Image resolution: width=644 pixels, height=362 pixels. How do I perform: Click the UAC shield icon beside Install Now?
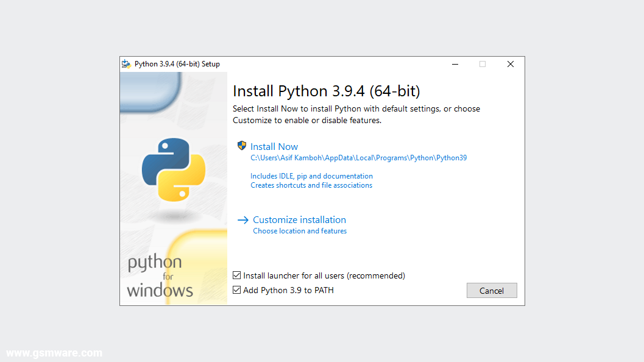[241, 146]
